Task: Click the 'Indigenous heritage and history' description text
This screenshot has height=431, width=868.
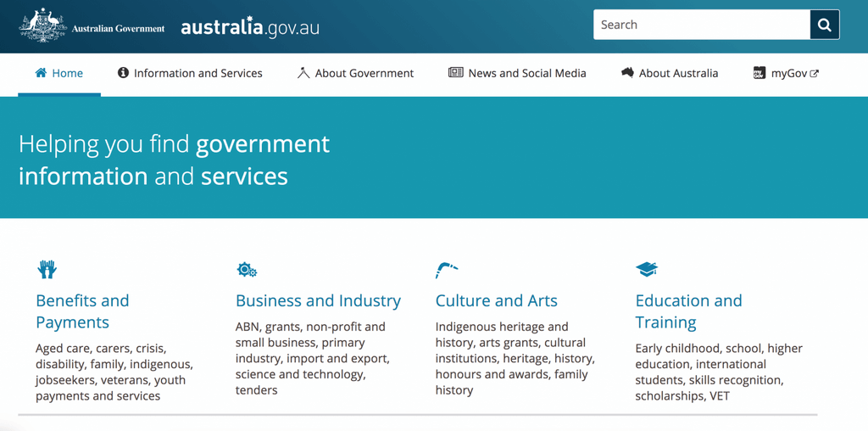Action: tap(515, 358)
